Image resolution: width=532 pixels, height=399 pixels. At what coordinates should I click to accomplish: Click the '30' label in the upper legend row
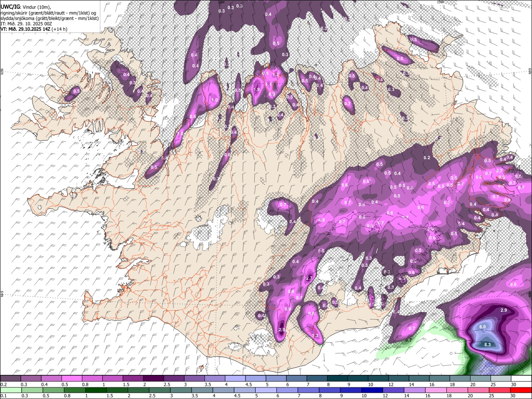tap(514, 384)
